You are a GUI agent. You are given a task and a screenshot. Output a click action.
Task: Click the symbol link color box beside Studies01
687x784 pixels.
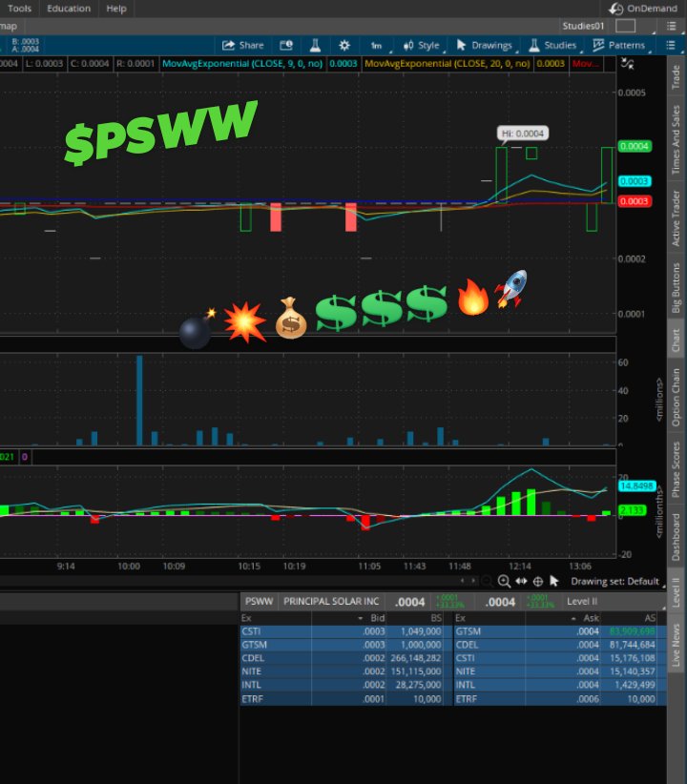click(x=625, y=26)
